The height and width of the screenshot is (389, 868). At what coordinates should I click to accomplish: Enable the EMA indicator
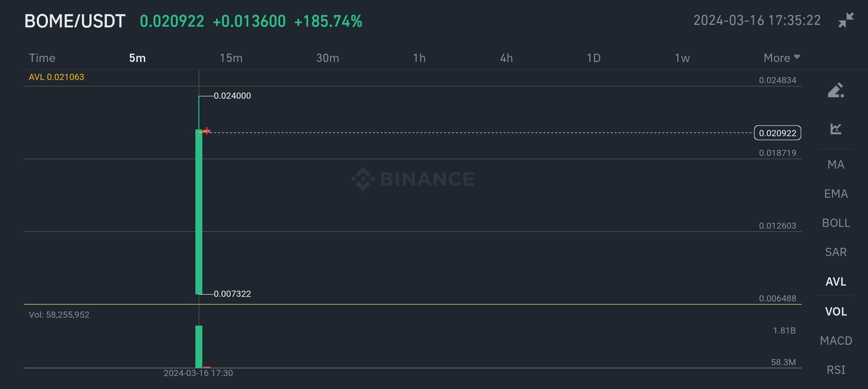pos(836,193)
